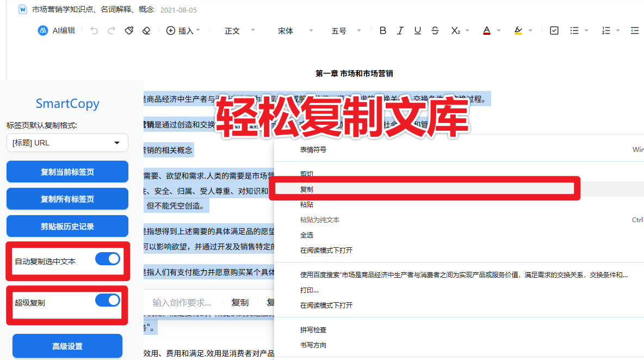Insert a checklist using the checkbox icon
The image size is (644, 360).
tap(554, 30)
